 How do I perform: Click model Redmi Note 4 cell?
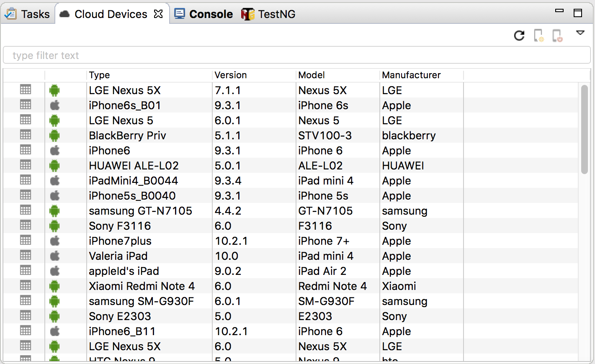tap(332, 286)
